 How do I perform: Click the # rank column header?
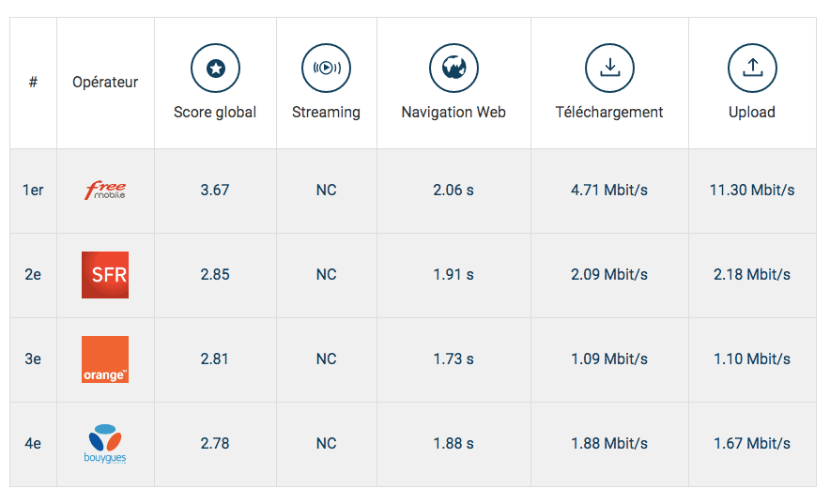point(33,83)
